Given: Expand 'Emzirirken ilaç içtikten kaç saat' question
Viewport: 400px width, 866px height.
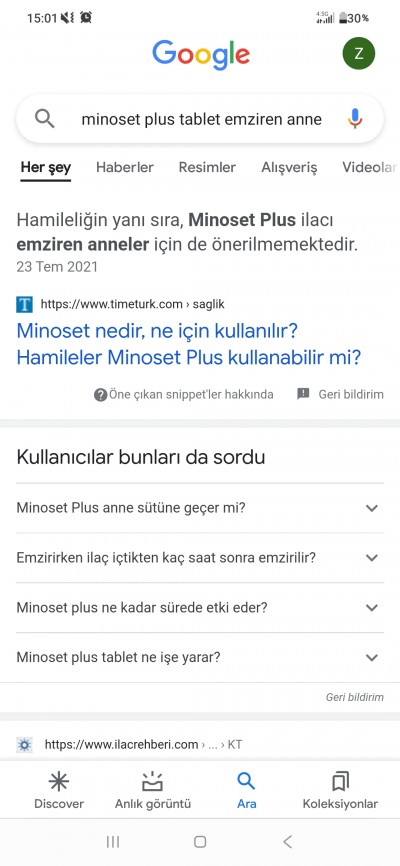Looking at the screenshot, I should [x=200, y=558].
